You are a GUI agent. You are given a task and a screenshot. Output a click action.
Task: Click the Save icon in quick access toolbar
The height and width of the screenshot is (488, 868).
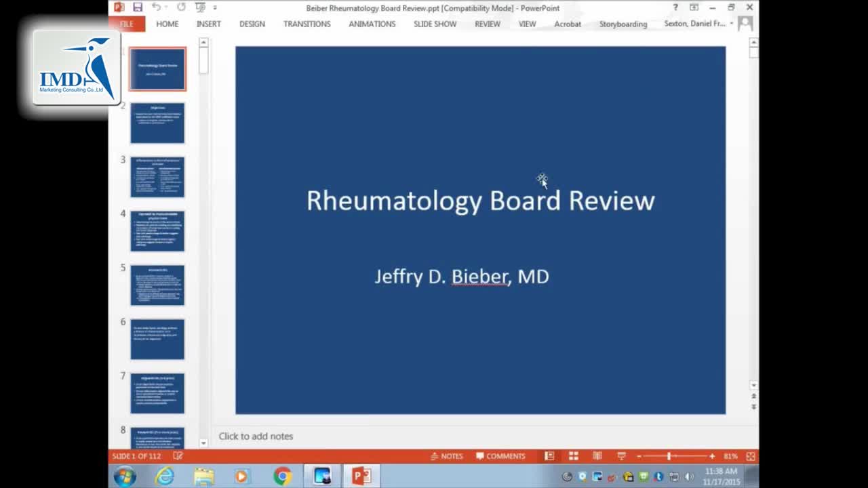click(138, 7)
